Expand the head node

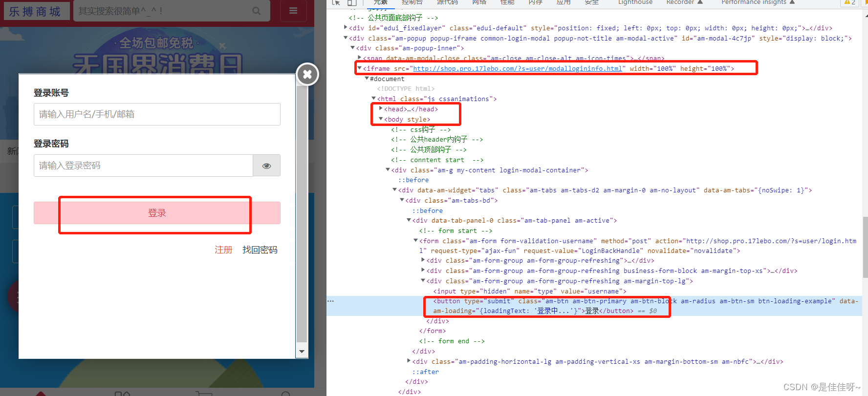(381, 109)
